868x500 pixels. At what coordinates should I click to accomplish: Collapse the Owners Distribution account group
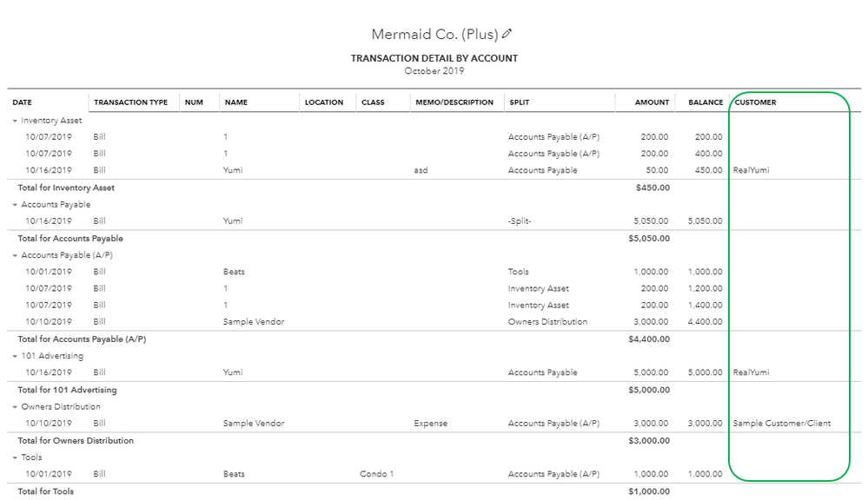15,406
